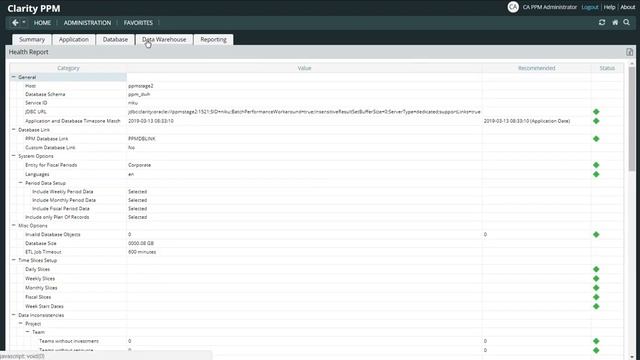The image size is (640, 360).
Task: Switch to the Database tab
Action: click(x=115, y=40)
